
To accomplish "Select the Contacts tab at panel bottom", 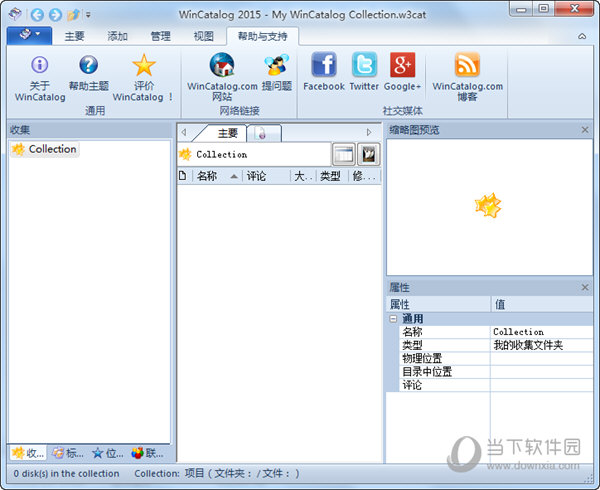I will tap(148, 453).
